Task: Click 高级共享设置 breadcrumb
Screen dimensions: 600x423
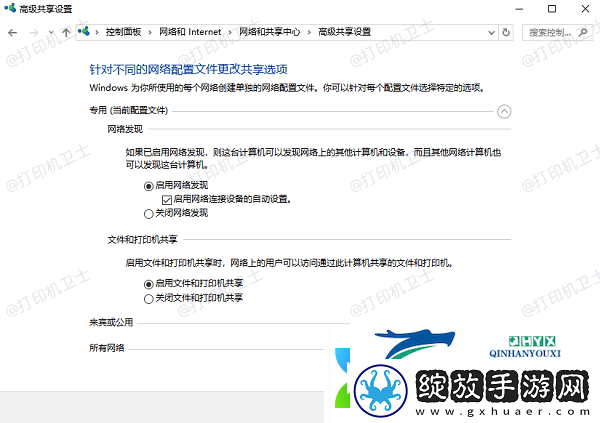Action: [x=344, y=32]
